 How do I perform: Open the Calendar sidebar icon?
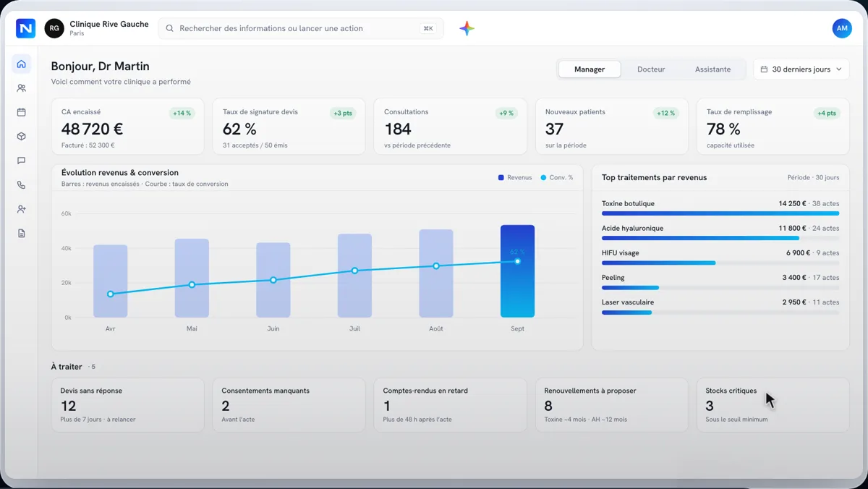click(22, 112)
